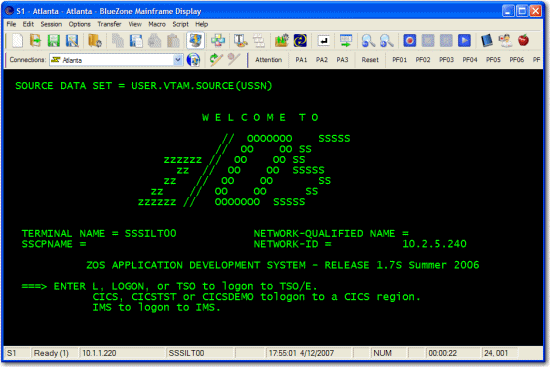550x367 pixels.
Task: Select the Atlanta connection combo box
Action: click(116, 60)
